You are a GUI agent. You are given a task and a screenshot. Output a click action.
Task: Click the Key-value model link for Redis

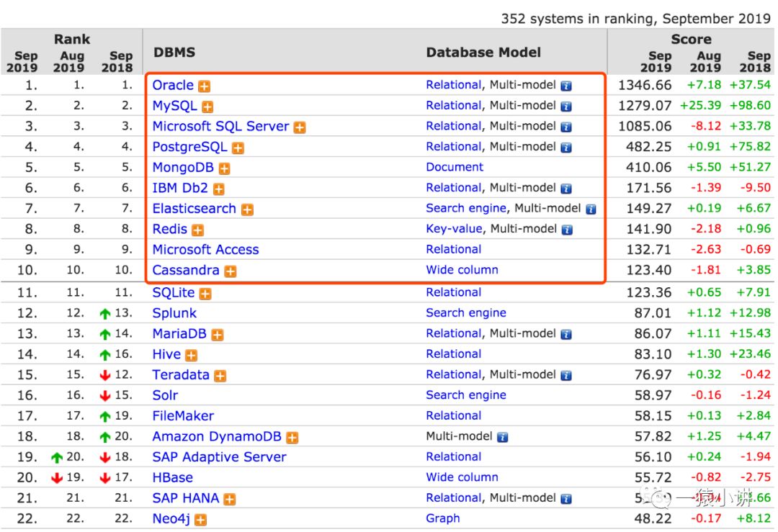tap(454, 229)
